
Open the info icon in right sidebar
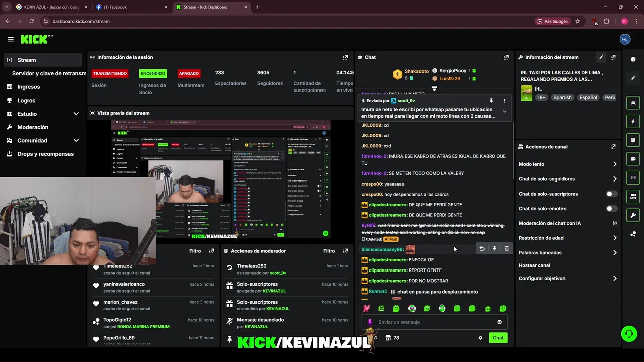pos(633,59)
